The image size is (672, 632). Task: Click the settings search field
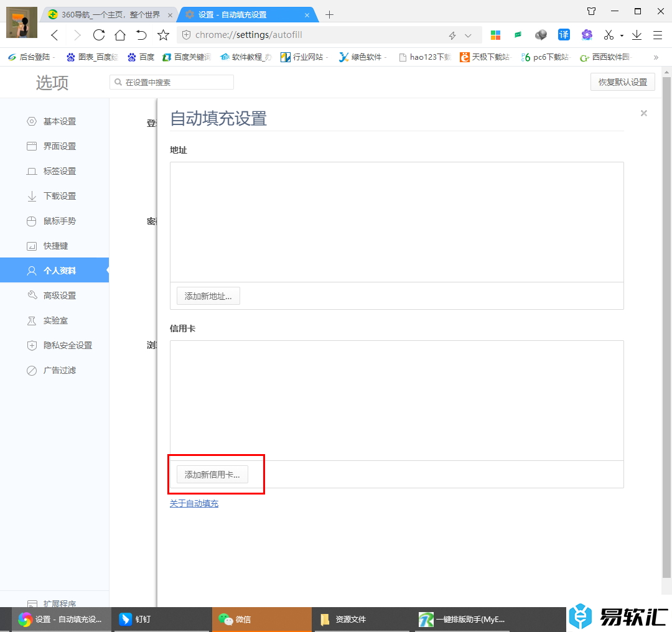[172, 82]
